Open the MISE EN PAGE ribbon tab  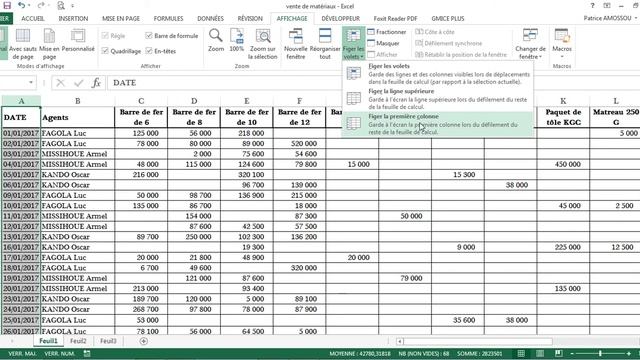click(121, 18)
